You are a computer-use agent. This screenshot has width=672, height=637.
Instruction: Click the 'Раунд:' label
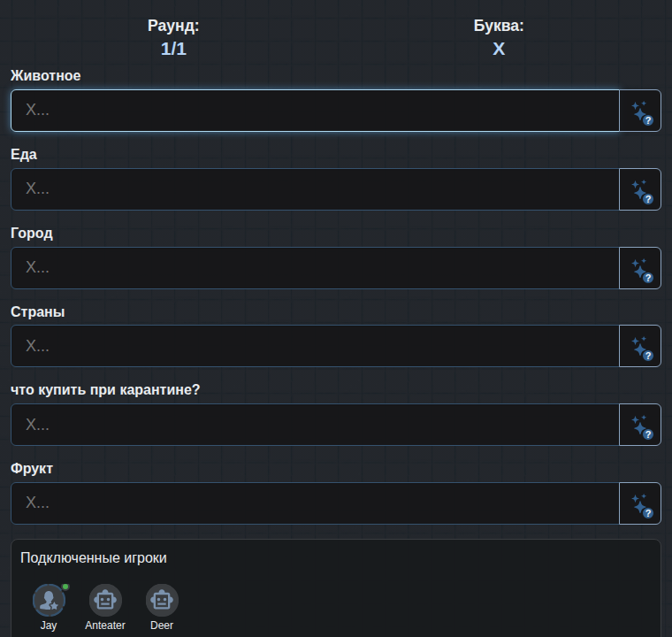pyautogui.click(x=173, y=26)
